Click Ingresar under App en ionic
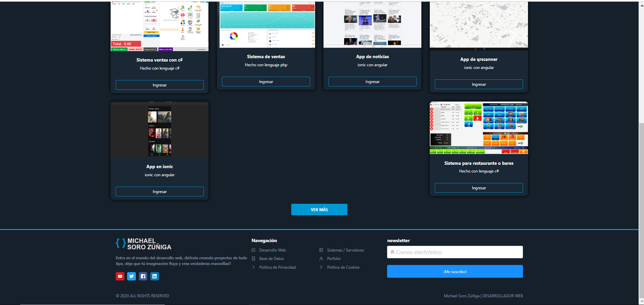This screenshot has width=644, height=305. coord(160,192)
